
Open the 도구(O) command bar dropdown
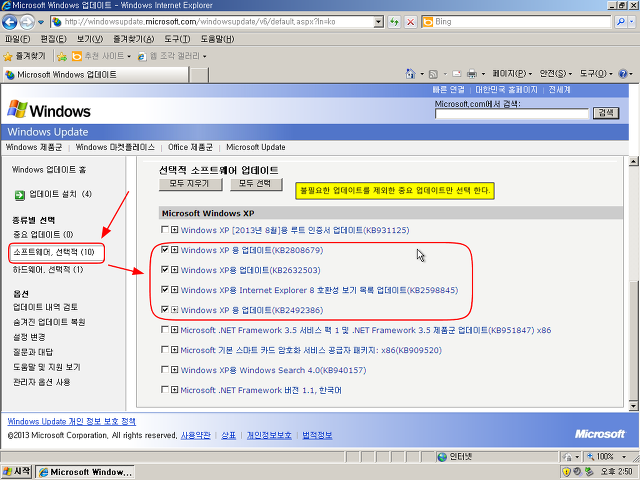point(596,74)
